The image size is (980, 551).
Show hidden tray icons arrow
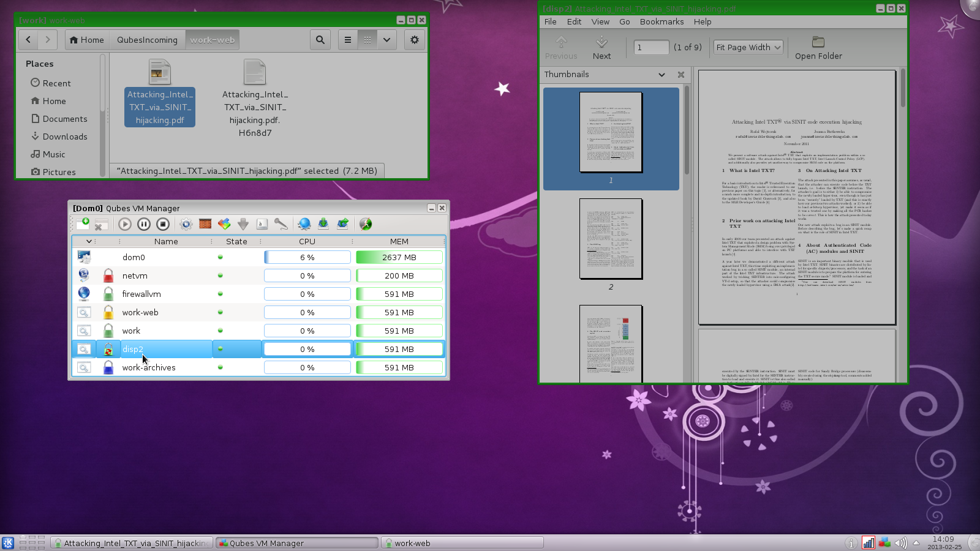[916, 543]
